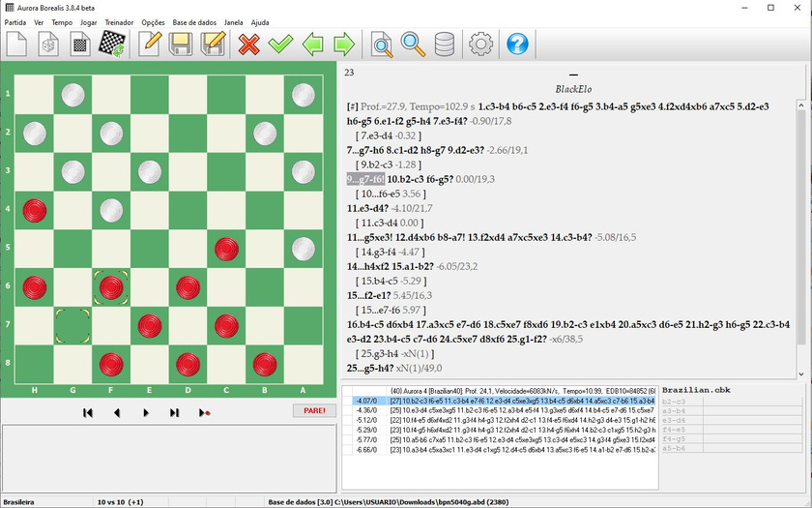Jump to last move button
This screenshot has height=508, width=812.
pyautogui.click(x=175, y=412)
